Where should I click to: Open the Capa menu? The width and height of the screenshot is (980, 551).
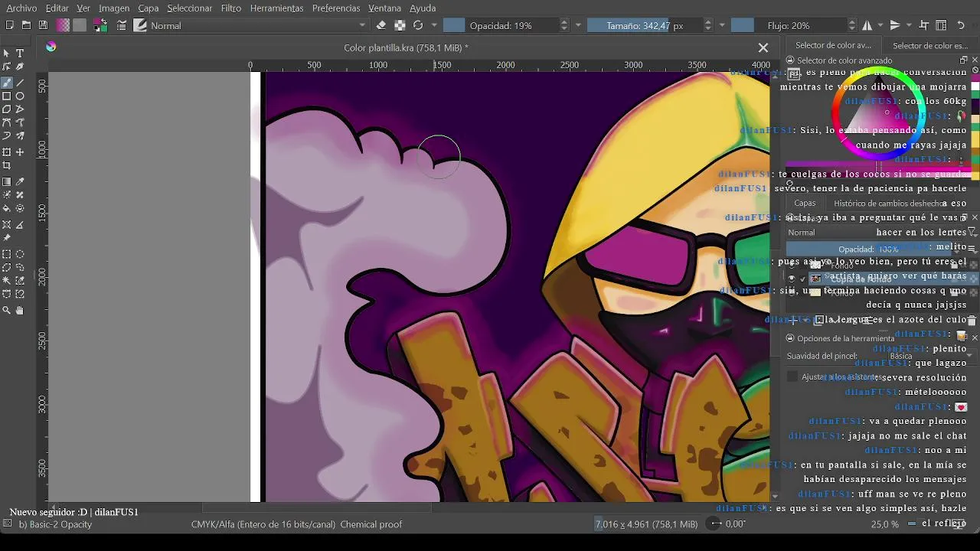[x=149, y=8]
